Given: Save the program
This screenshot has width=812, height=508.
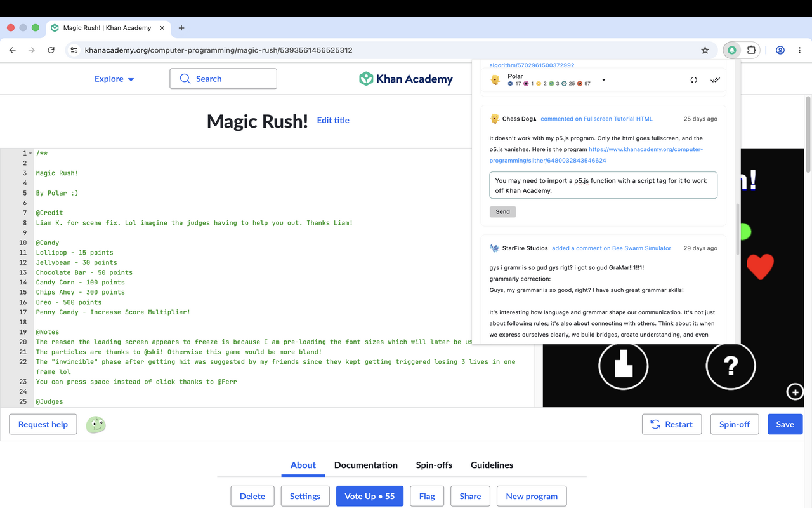Looking at the screenshot, I should [x=785, y=424].
